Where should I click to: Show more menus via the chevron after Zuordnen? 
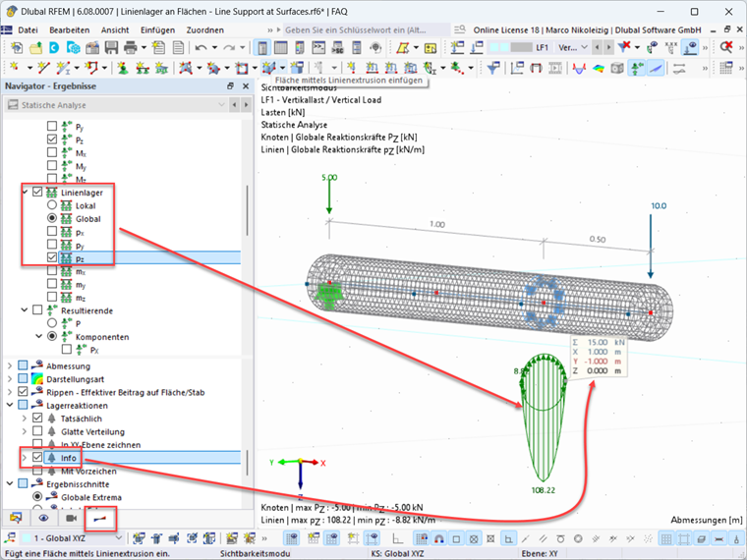[x=270, y=30]
